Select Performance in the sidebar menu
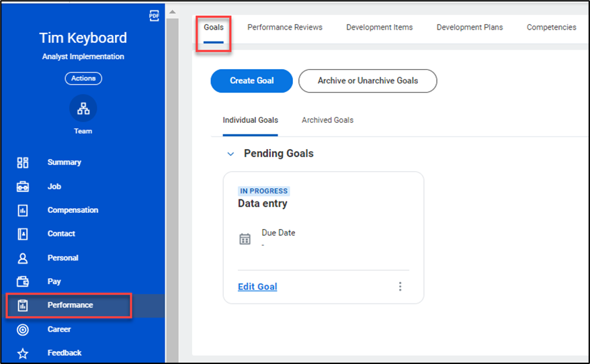The image size is (590, 364). [70, 305]
